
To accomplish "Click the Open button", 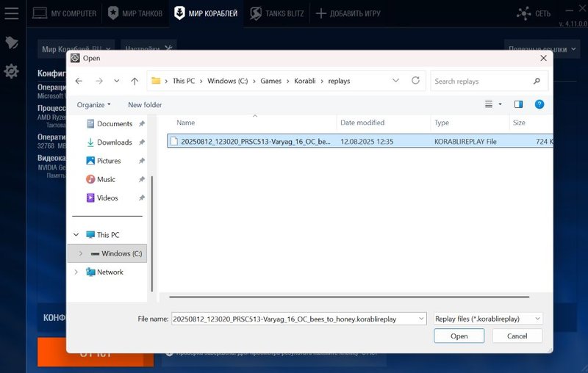I will click(459, 336).
